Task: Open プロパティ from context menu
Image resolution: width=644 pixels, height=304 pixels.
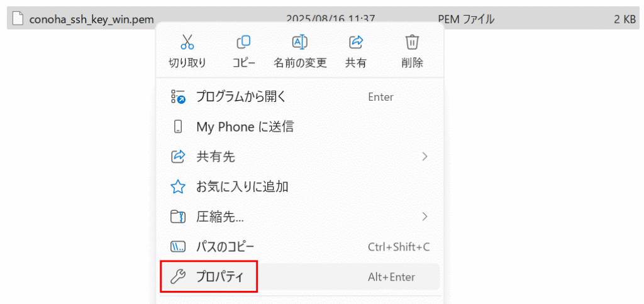Action: [299, 277]
